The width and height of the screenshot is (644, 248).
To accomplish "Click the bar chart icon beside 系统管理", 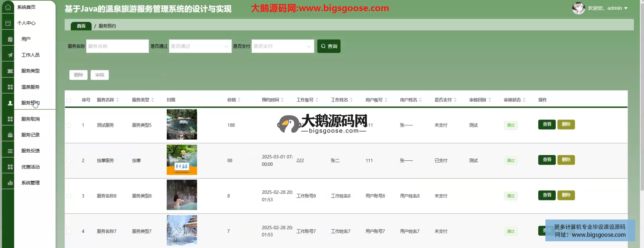I will [10, 183].
